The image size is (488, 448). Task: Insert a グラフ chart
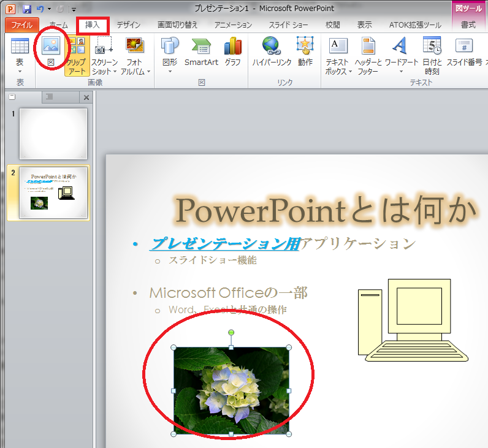pos(233,52)
